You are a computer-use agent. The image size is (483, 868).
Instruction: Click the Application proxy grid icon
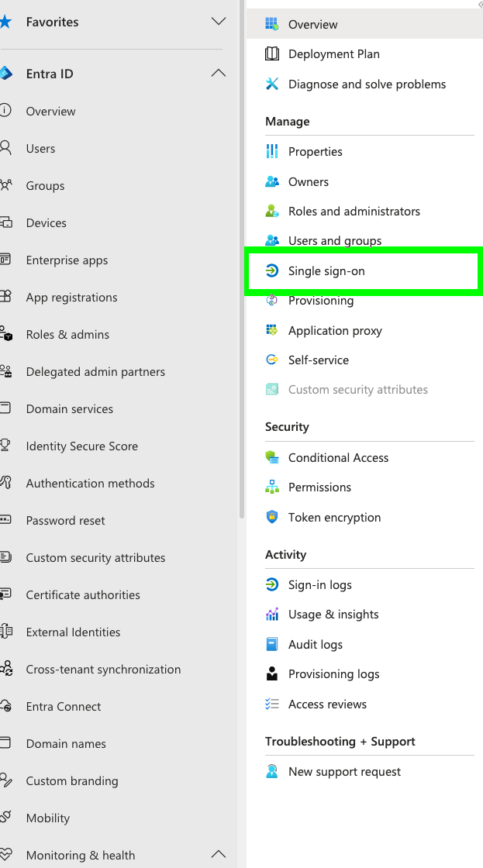click(271, 330)
